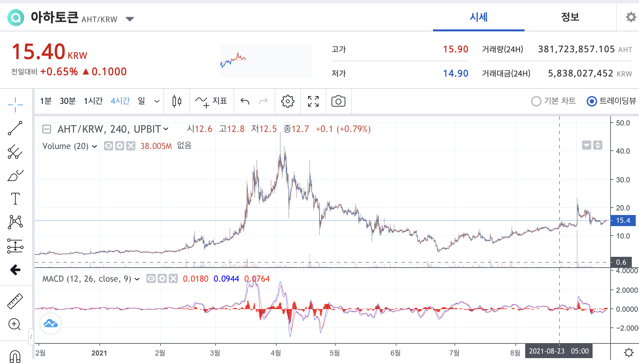Switch to the 시세 tab
The height and width of the screenshot is (364, 639).
pyautogui.click(x=478, y=17)
